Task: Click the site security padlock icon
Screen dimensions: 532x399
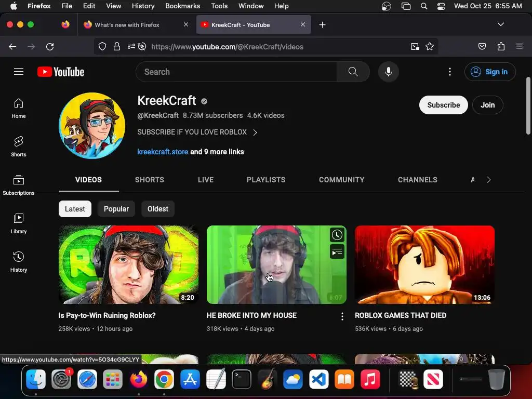Action: [117, 46]
